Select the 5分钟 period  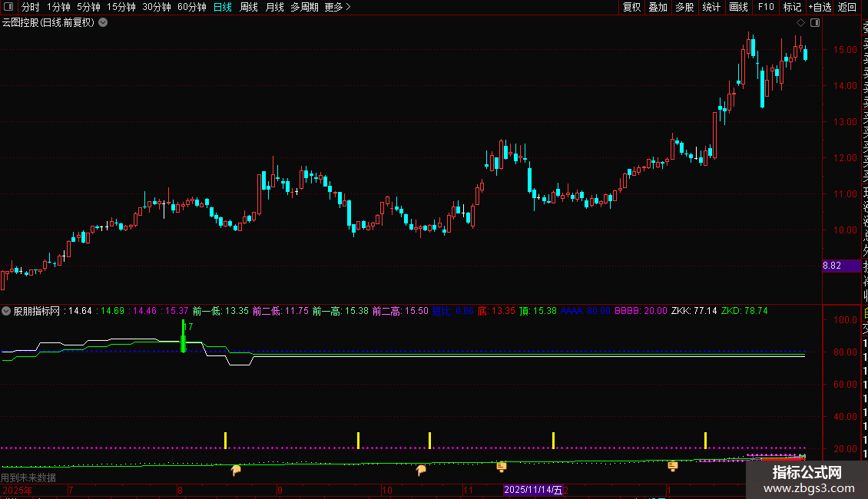(x=88, y=7)
